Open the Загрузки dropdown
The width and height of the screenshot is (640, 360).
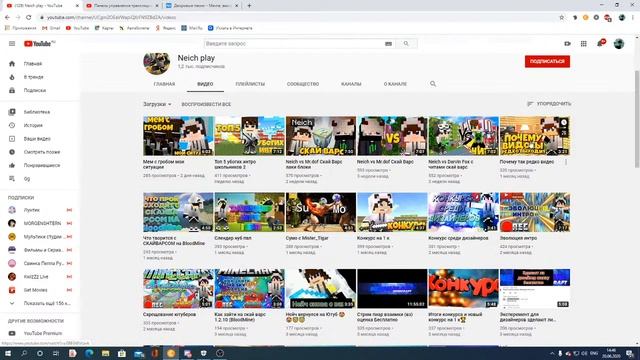click(157, 104)
